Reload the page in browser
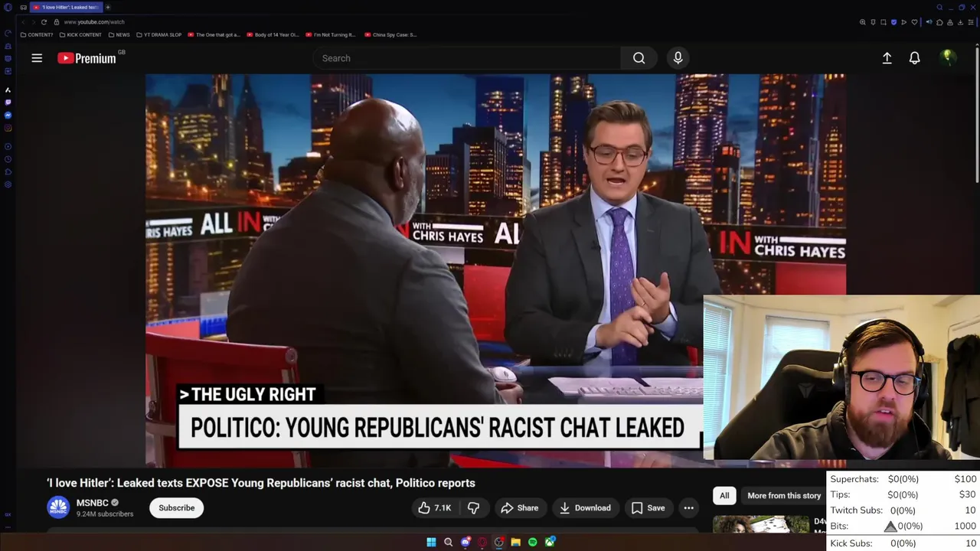 point(44,22)
